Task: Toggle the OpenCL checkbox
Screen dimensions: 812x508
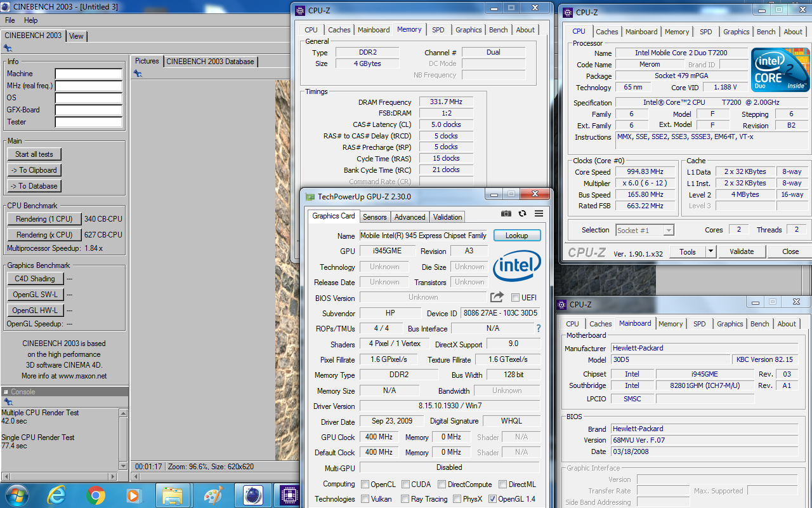Action: click(365, 485)
